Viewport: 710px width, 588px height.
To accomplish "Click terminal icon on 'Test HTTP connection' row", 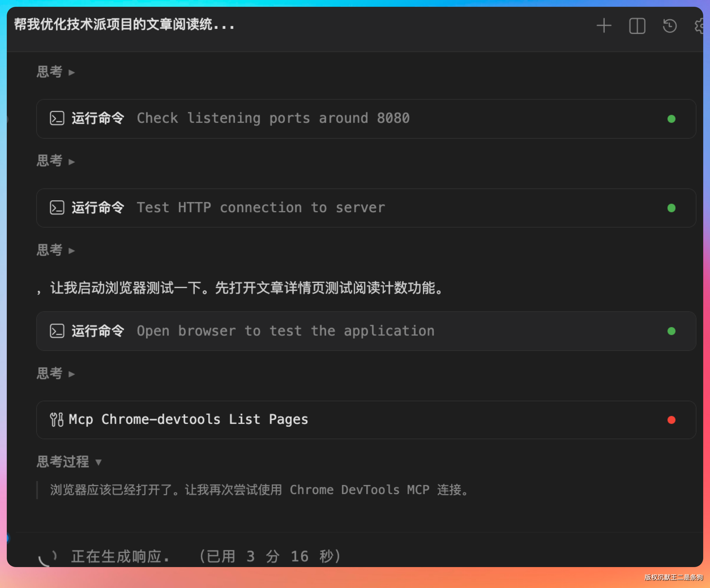I will pos(57,208).
